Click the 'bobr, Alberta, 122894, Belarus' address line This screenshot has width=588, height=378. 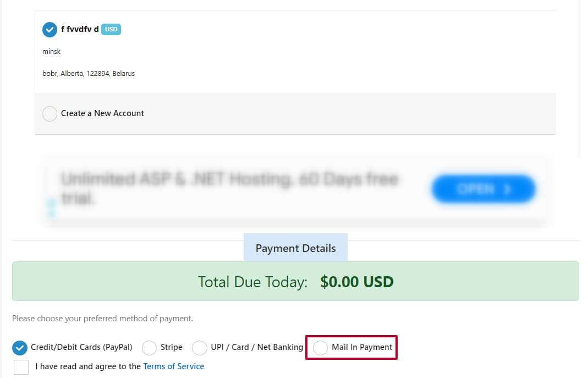tap(89, 74)
